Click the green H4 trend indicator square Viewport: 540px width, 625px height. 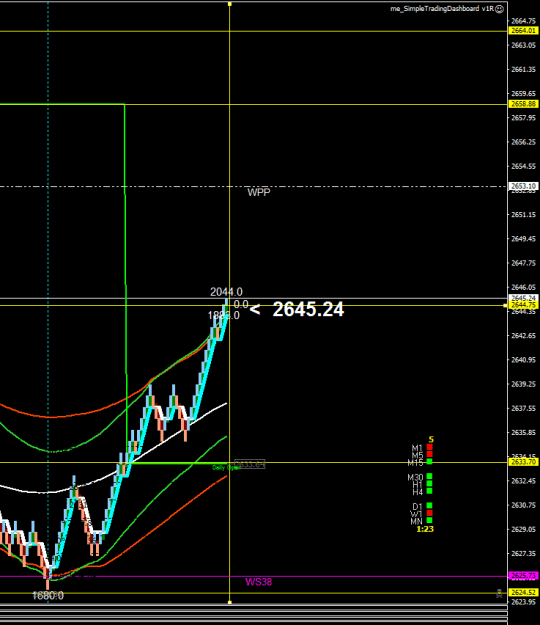430,491
